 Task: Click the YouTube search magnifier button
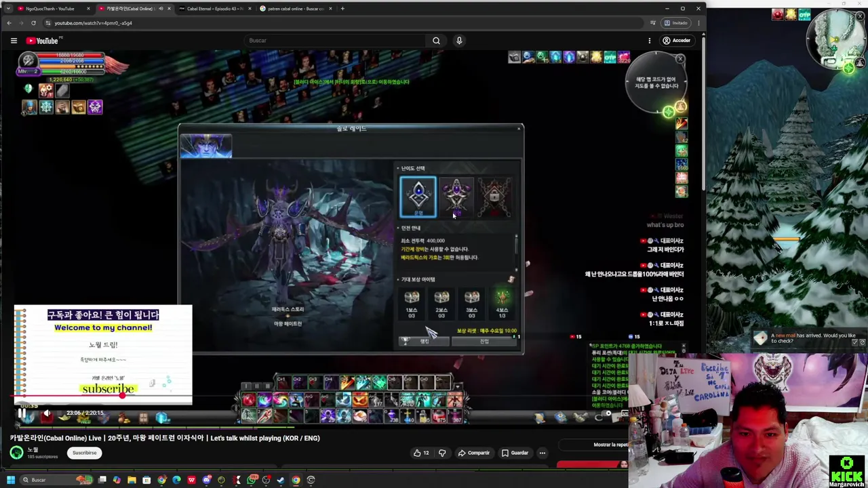pos(436,41)
